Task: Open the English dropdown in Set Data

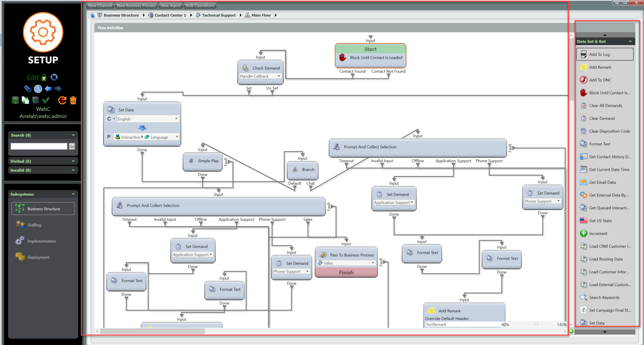Action: tap(176, 119)
